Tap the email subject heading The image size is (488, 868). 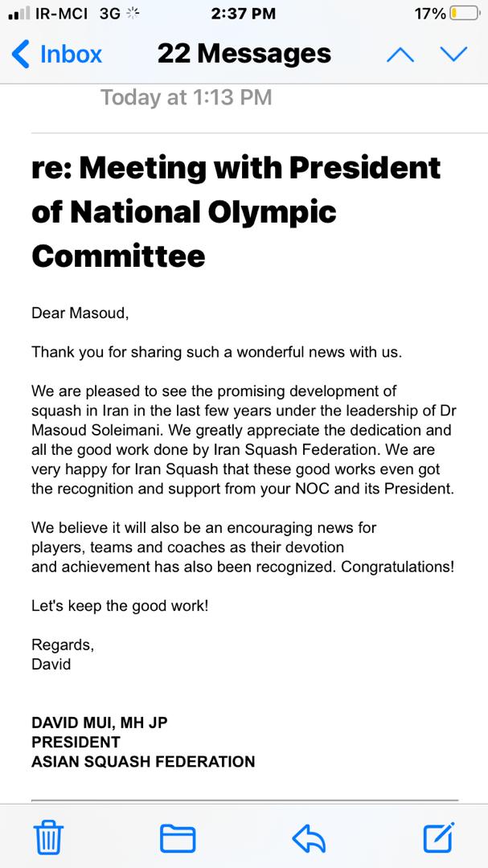point(236,212)
